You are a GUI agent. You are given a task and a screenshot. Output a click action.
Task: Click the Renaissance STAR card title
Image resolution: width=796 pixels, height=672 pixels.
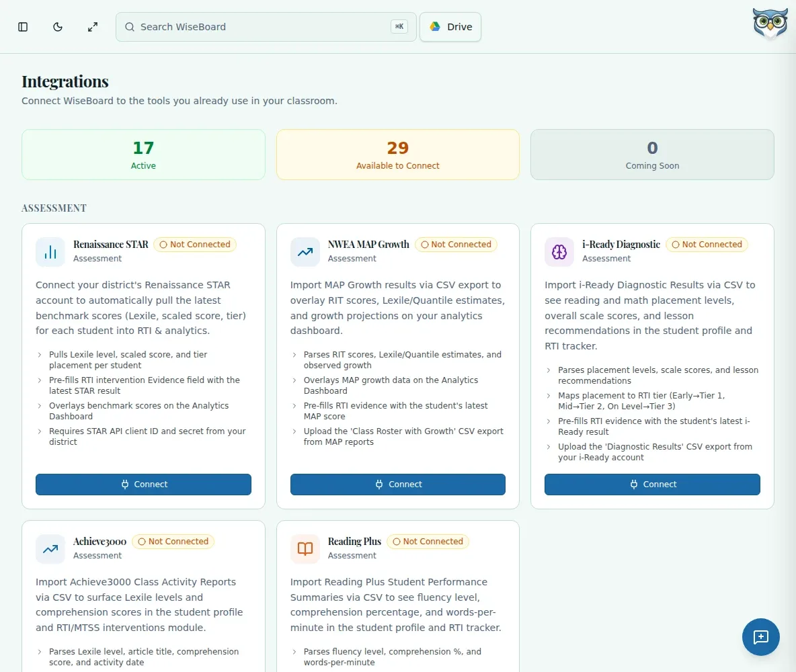coord(111,245)
